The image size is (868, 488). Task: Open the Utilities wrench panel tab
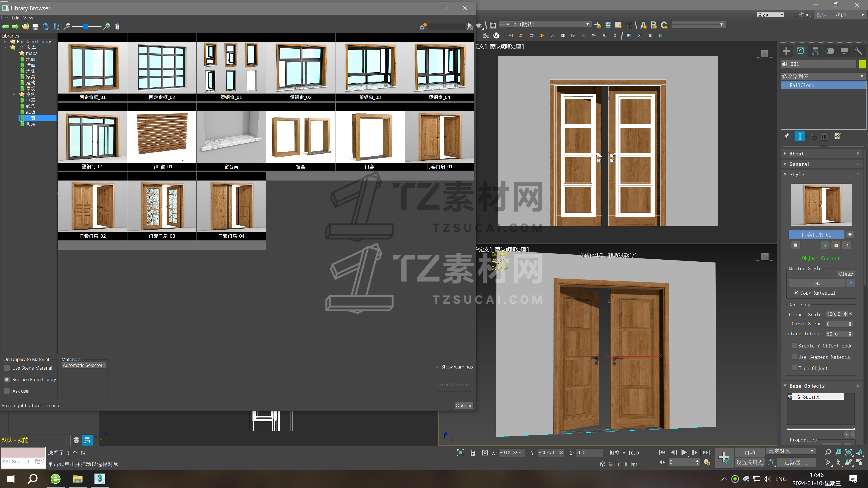858,51
